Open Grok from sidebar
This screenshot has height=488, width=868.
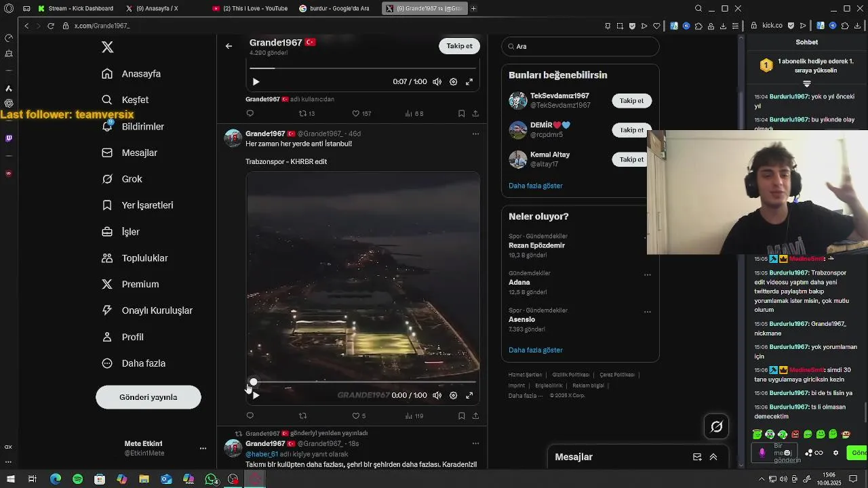tap(122, 179)
